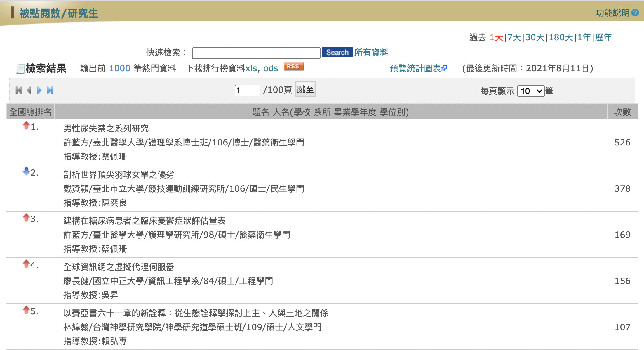Click the red up arrow beside rank 3
644x350 pixels.
pos(26,218)
